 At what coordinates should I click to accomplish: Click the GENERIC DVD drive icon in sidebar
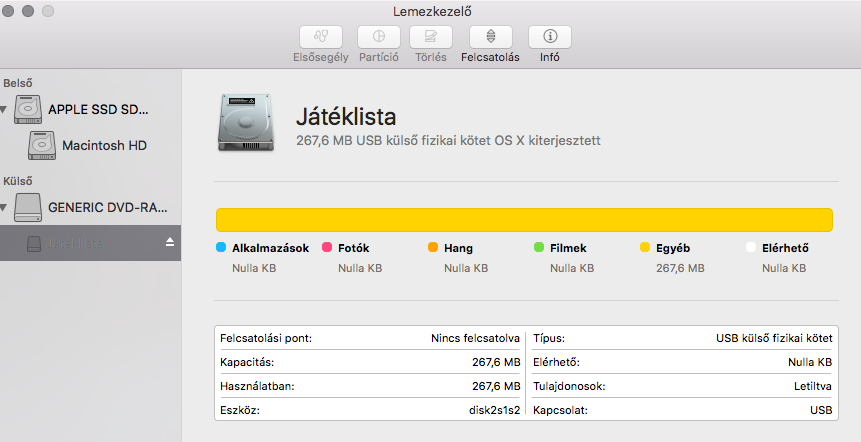coord(28,208)
